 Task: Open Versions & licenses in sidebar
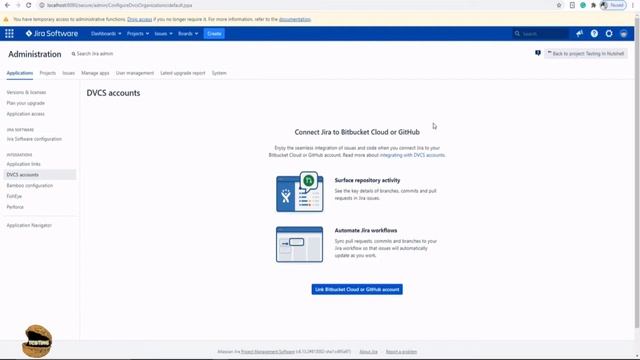tap(26, 92)
